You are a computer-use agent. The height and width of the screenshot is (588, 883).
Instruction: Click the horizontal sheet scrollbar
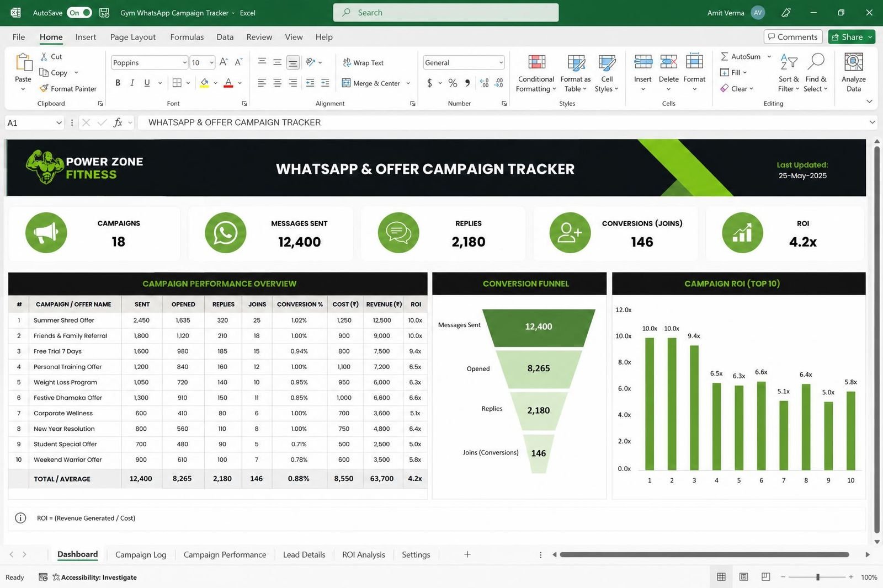[x=704, y=554]
